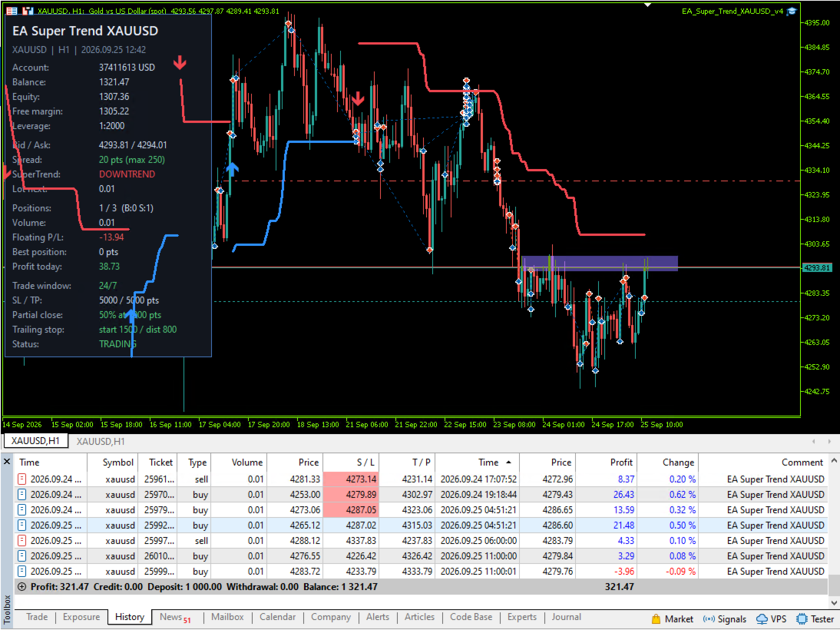This screenshot has width=840, height=630.
Task: Click buy order icon in ticket 26010 row
Action: [x=22, y=556]
